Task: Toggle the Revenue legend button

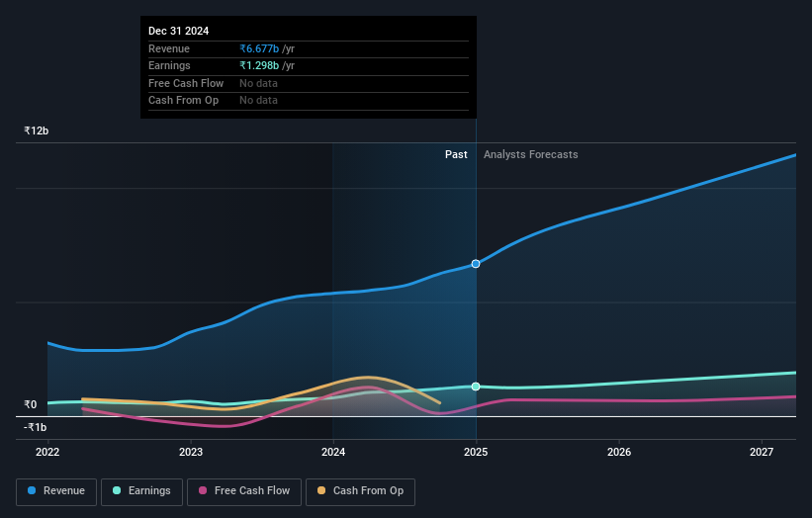Action: coord(56,491)
